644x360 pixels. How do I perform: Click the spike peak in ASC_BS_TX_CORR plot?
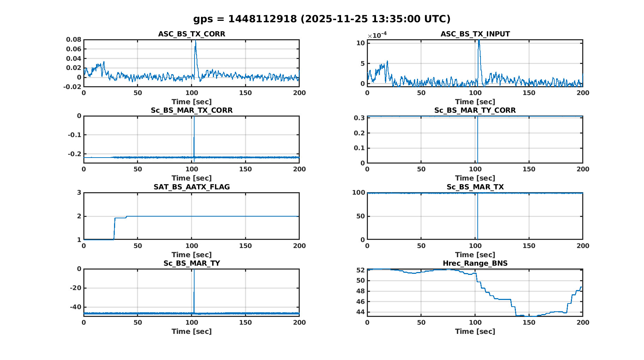tap(195, 42)
